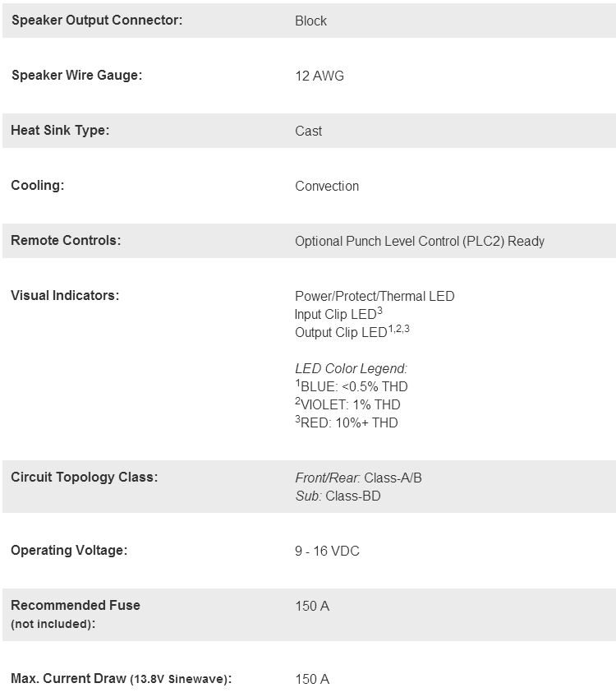Image resolution: width=616 pixels, height=697 pixels.
Task: Click the "LED Color Legend:" heading
Action: click(x=352, y=369)
